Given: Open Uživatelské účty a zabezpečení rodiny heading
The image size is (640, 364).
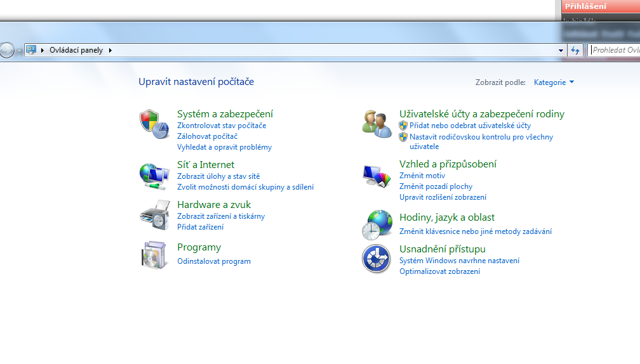Looking at the screenshot, I should [482, 114].
